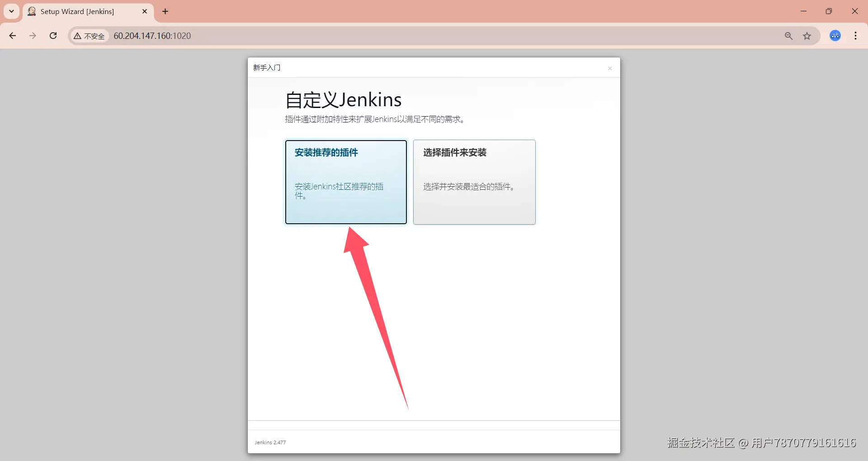868x461 pixels.
Task: Click the browser forward arrow
Action: (33, 36)
